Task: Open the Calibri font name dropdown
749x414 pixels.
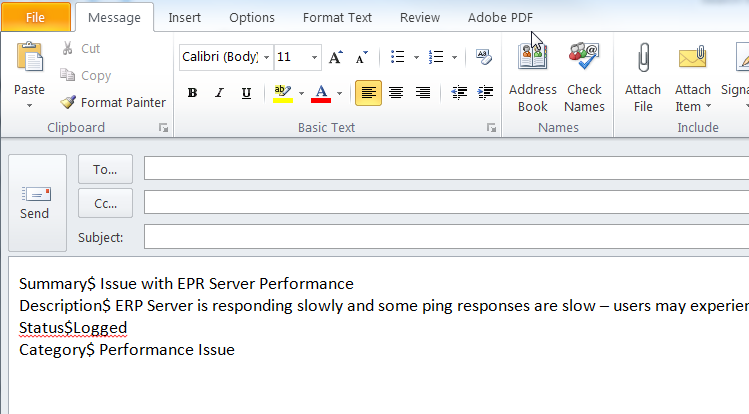Action: click(267, 57)
